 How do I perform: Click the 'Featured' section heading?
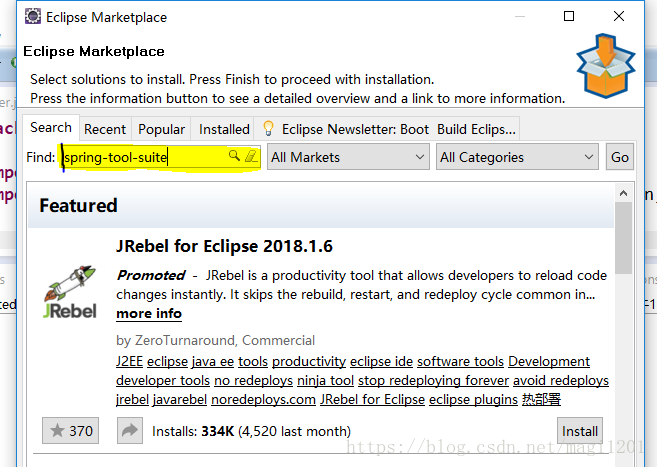tap(78, 205)
